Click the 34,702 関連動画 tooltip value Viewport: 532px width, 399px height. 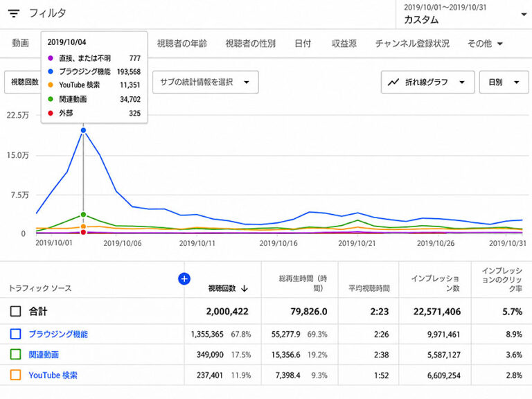[130, 99]
